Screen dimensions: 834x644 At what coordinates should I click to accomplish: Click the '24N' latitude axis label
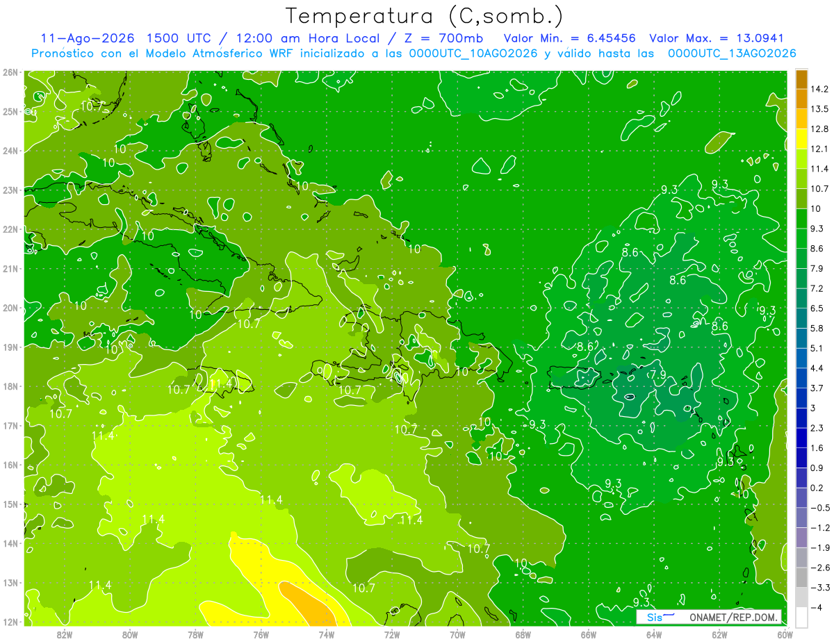click(x=10, y=151)
